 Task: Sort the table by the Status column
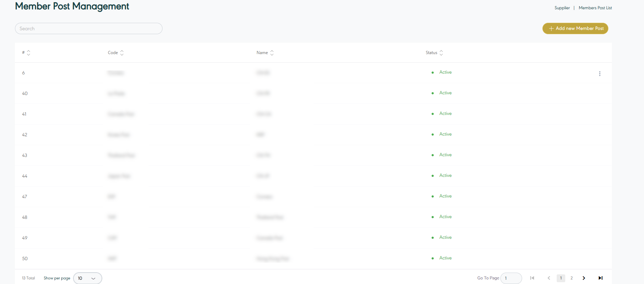(441, 53)
